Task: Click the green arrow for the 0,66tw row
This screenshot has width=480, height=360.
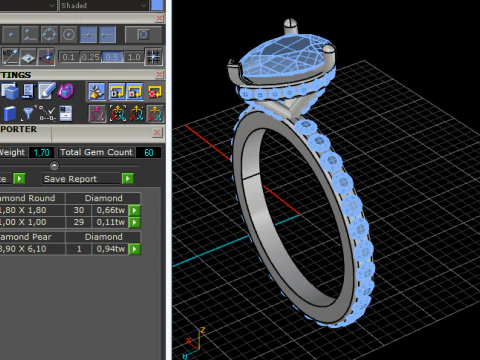Action: click(134, 210)
